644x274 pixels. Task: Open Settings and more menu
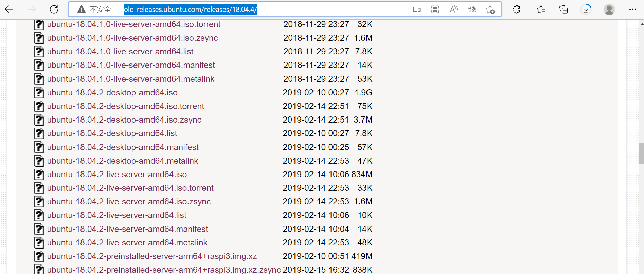(632, 9)
